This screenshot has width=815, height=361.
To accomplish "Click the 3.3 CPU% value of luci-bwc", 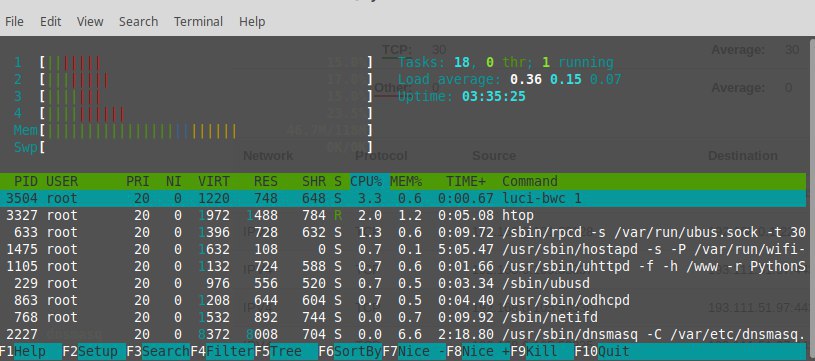I will tap(370, 198).
